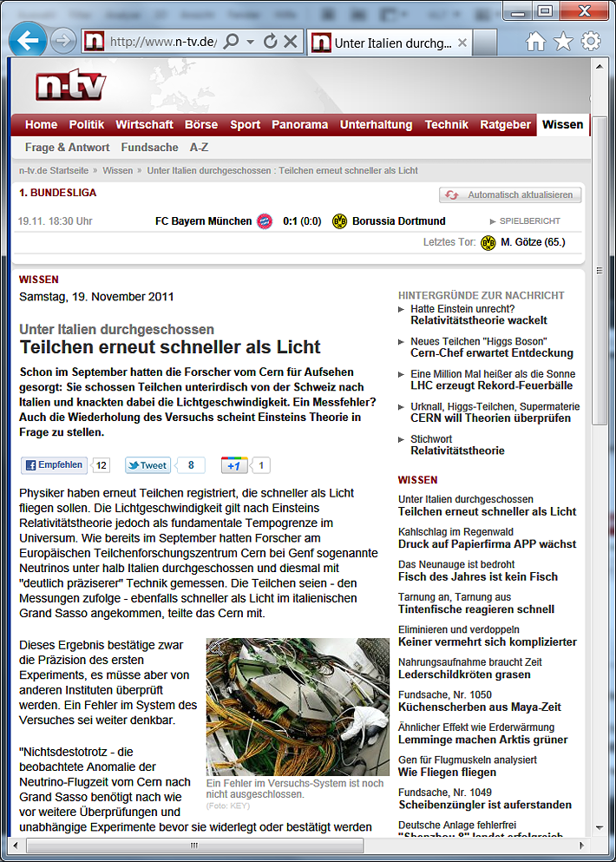The height and width of the screenshot is (862, 616).
Task: Click vertical scrollbar up arrow
Action: click(600, 67)
